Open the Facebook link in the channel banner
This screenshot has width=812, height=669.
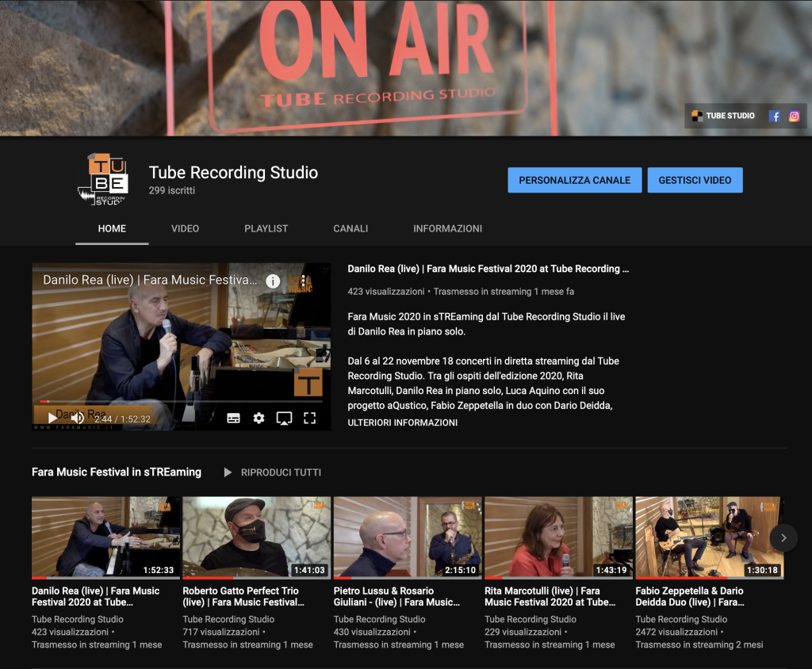pos(775,116)
